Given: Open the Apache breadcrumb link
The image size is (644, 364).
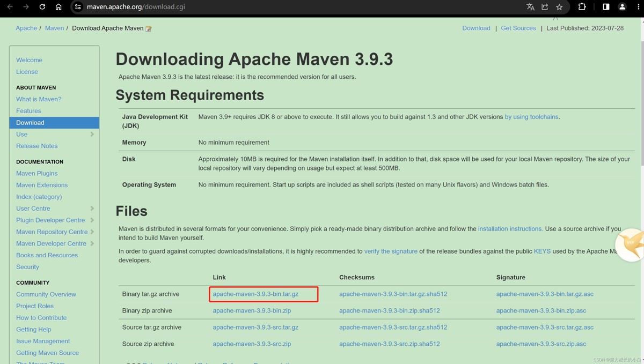Looking at the screenshot, I should pos(26,28).
